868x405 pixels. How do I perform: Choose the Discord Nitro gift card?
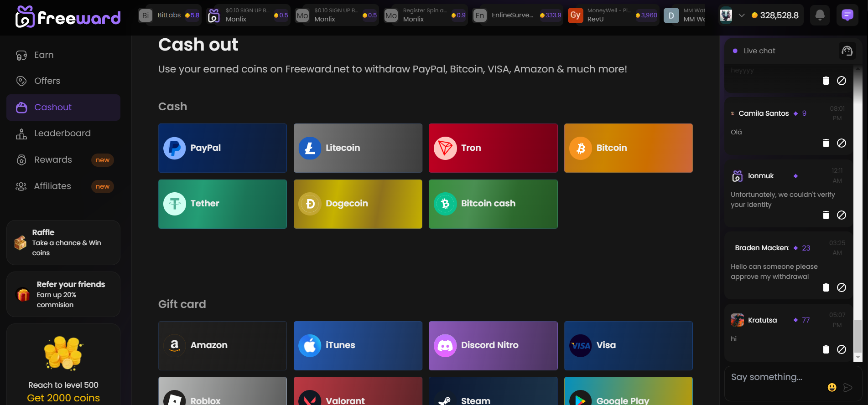493,346
